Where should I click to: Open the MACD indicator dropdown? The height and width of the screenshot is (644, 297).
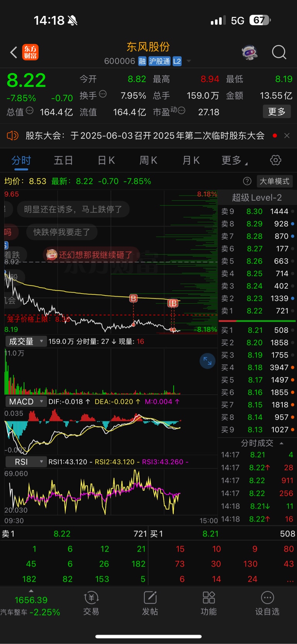tap(26, 401)
